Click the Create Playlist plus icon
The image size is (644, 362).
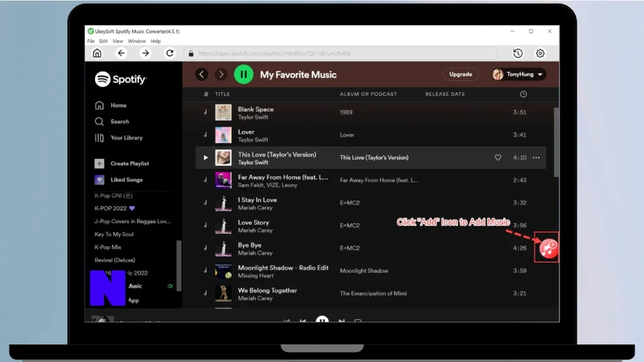[x=99, y=163]
